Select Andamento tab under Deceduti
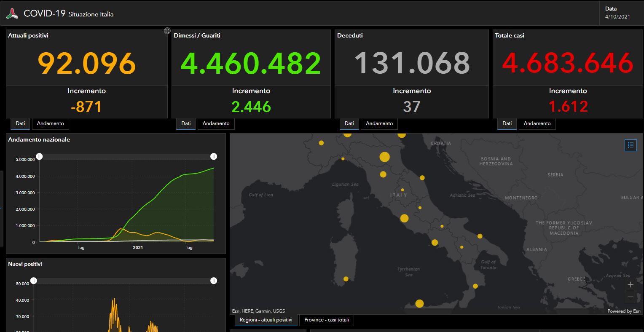644x332 pixels. 379,123
